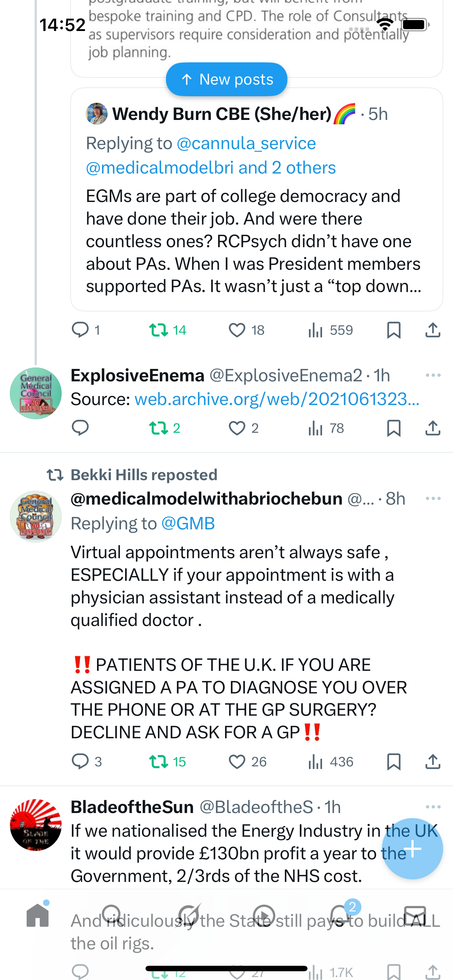Reply to Wendy Burn's quoted post thread

click(x=80, y=330)
